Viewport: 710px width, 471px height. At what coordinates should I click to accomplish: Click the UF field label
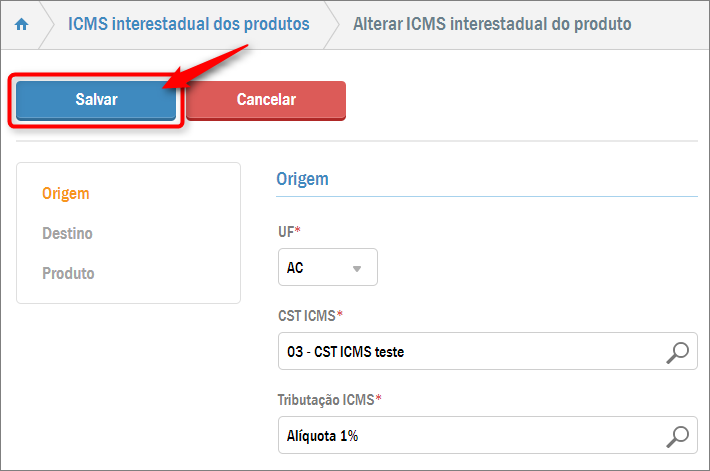[289, 231]
